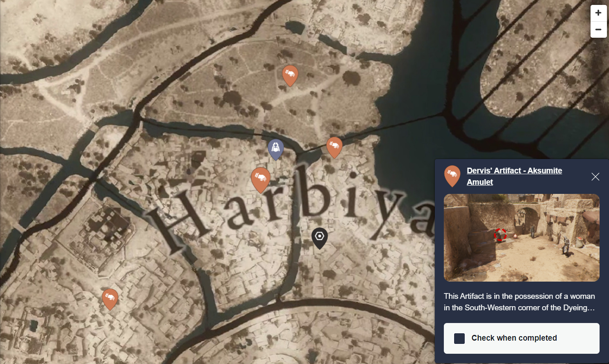The image size is (609, 364).
Task: Select the northernmost orange artifact marker
Action: click(x=290, y=76)
